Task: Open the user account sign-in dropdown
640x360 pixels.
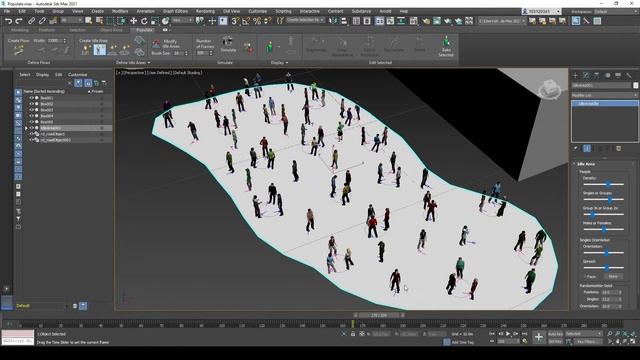Action: point(542,12)
